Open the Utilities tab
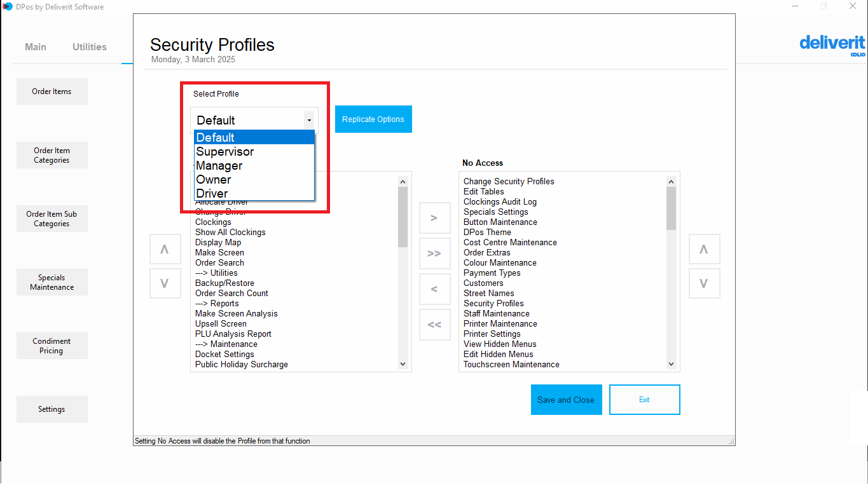This screenshot has height=488, width=868. (x=90, y=46)
